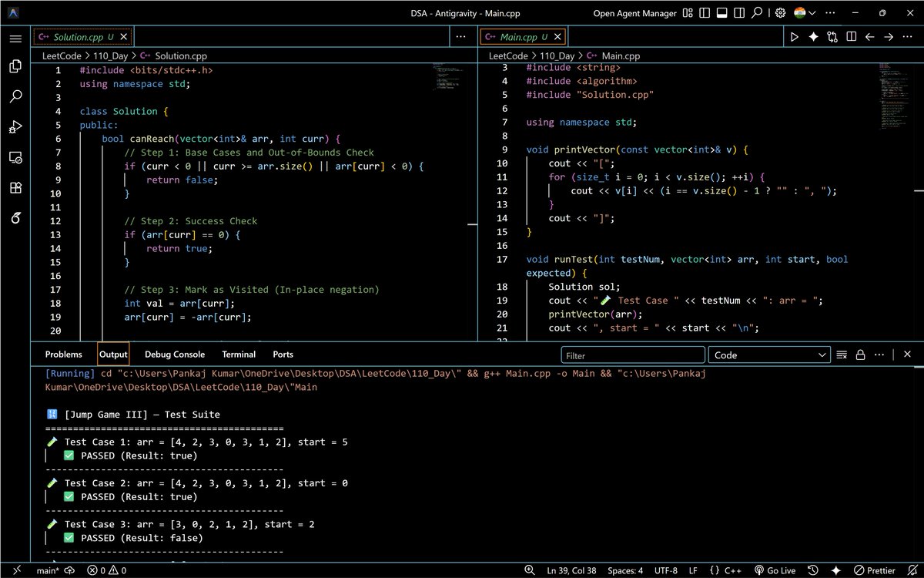This screenshot has width=924, height=578.
Task: Toggle output scroll lock
Action: click(860, 355)
